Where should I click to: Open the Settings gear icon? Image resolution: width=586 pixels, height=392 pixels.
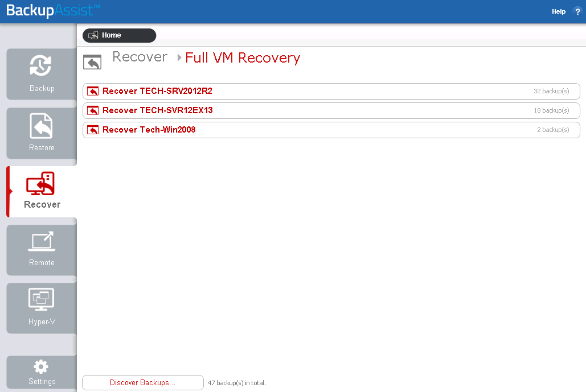(41, 366)
